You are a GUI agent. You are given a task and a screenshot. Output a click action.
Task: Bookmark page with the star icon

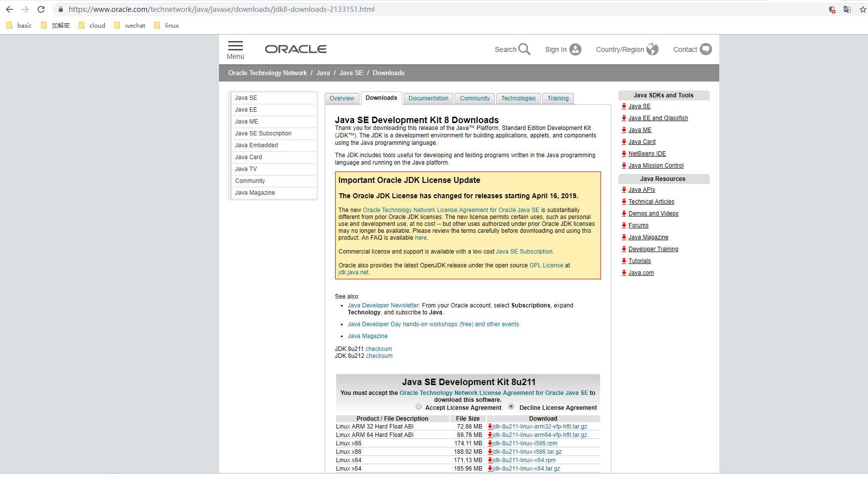tap(863, 9)
